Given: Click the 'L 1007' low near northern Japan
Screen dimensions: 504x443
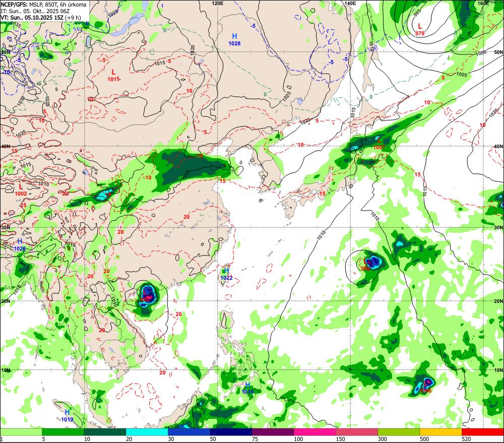Looking at the screenshot, I should [379, 143].
